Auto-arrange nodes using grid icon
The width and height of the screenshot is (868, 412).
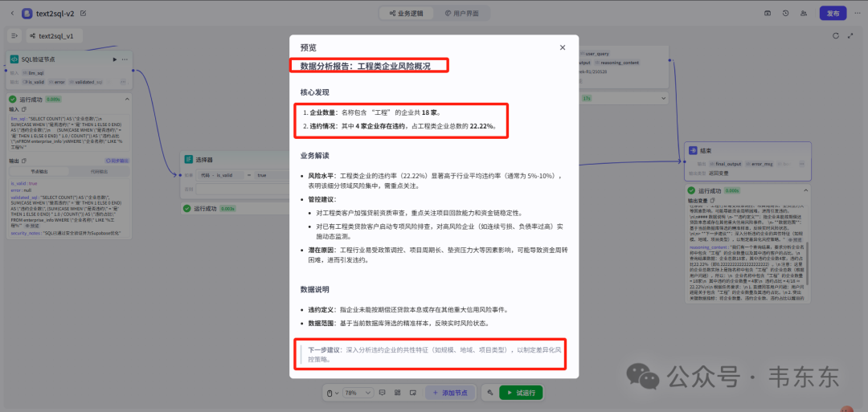(x=398, y=393)
